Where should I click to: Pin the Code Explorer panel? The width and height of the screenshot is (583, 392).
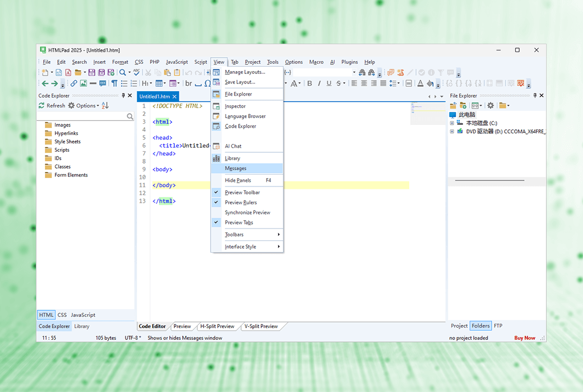click(123, 96)
